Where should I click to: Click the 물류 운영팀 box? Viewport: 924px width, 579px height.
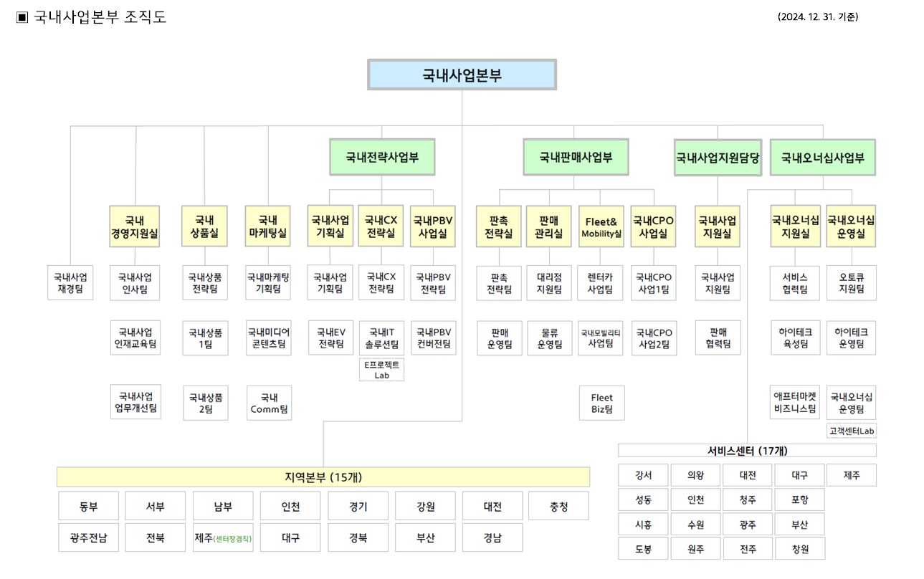click(x=549, y=338)
